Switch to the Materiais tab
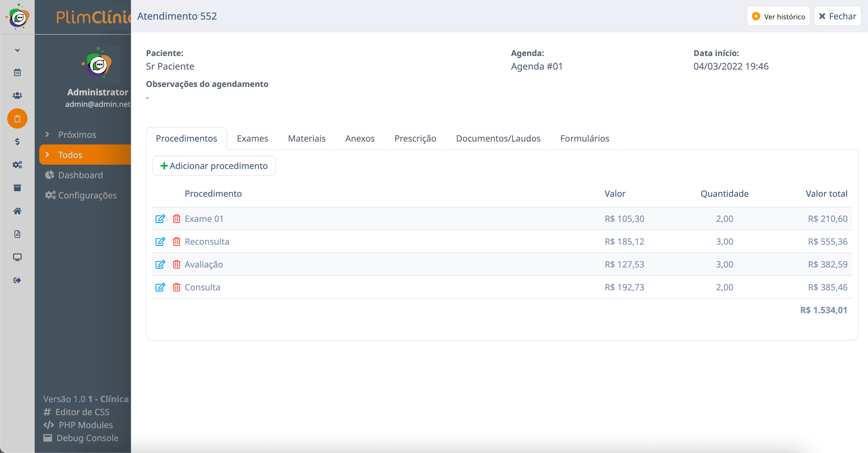This screenshot has width=868, height=453. click(x=307, y=138)
